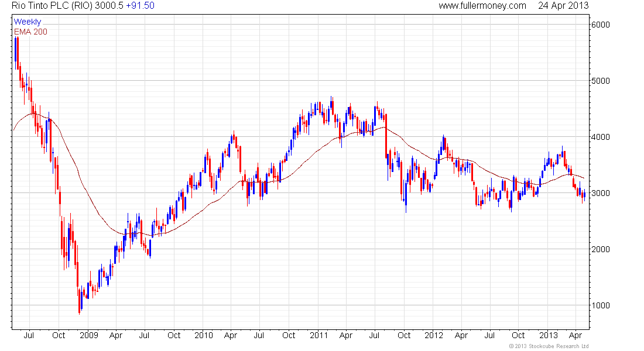Click the 4000 price axis label
Screen dimensions: 644x351
[601, 137]
